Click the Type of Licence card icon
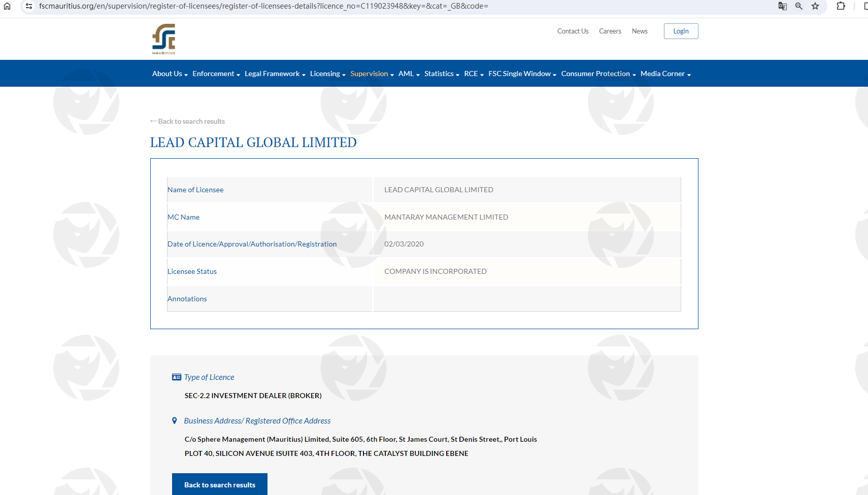This screenshot has width=868, height=495. coord(177,377)
